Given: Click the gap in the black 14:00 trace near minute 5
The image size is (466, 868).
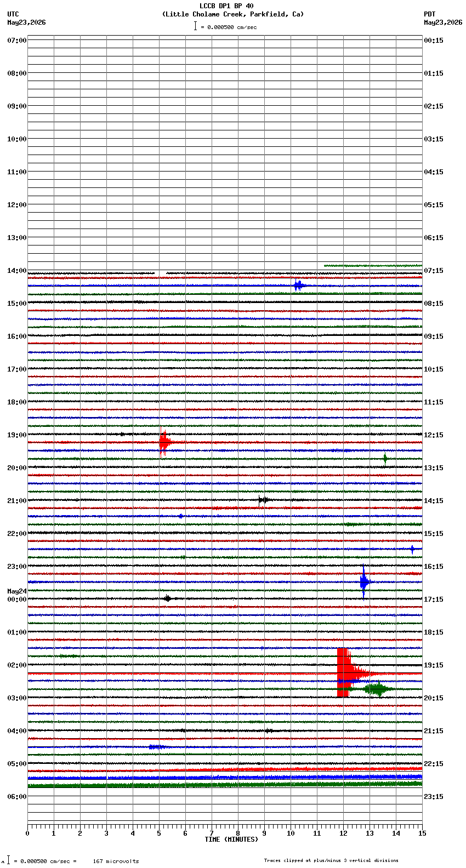Looking at the screenshot, I should (160, 273).
